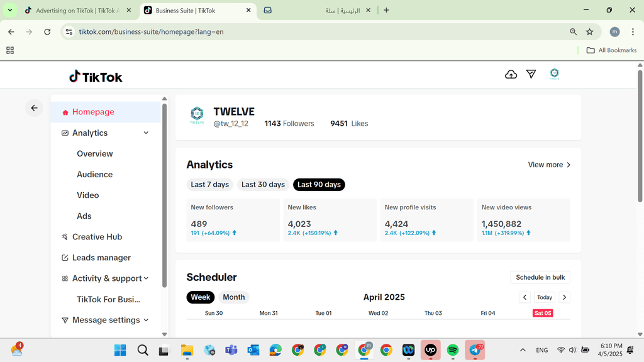Open File Explorer from taskbar
The image size is (644, 362).
click(x=187, y=350)
